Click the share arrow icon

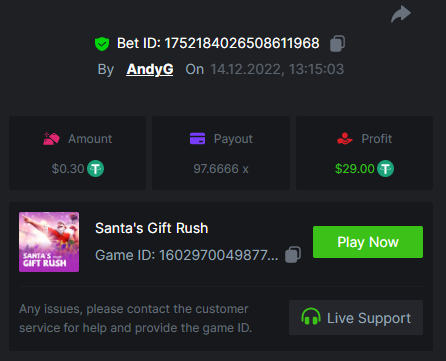(x=401, y=14)
